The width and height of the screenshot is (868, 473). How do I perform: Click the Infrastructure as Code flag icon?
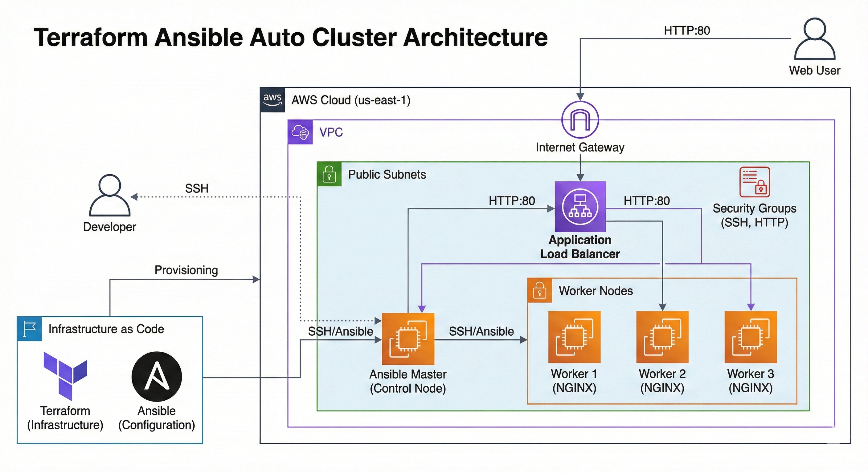(29, 329)
